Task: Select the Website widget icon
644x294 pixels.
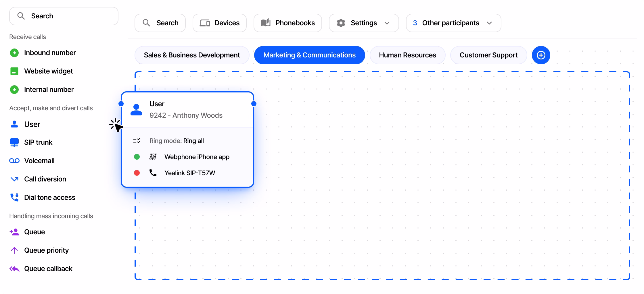Action: [x=14, y=71]
